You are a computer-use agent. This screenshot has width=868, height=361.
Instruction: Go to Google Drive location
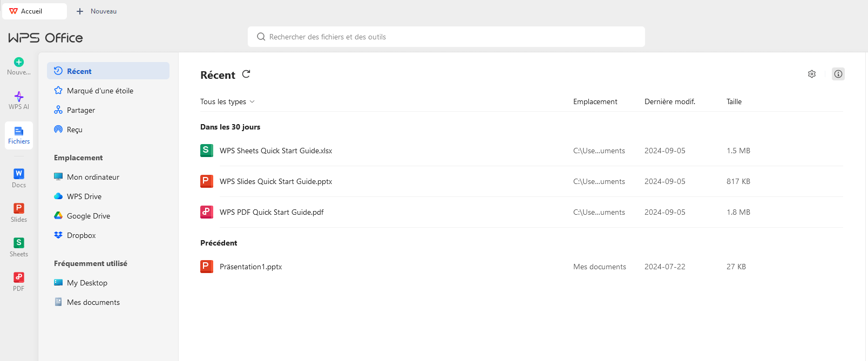(x=88, y=216)
